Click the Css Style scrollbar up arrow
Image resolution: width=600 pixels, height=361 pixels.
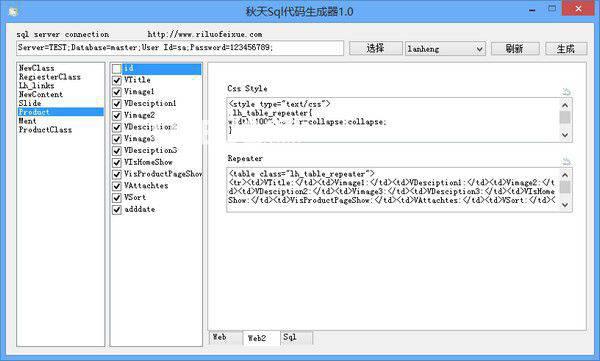565,105
